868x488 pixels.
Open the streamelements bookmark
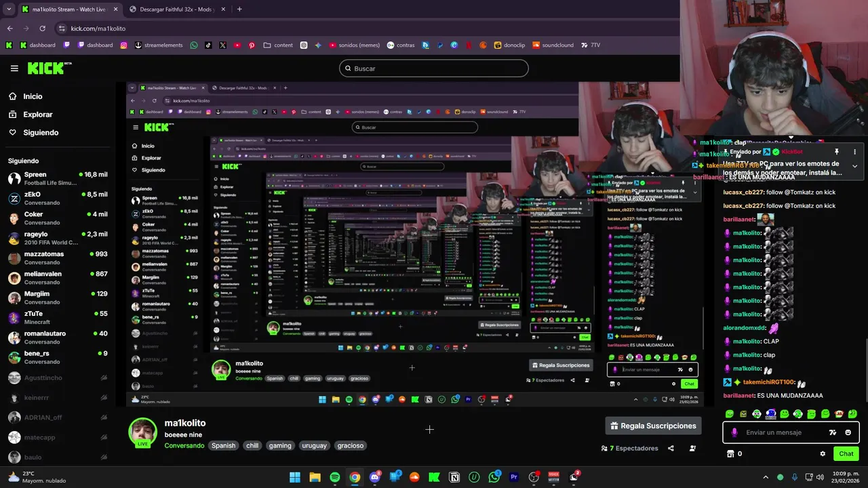159,45
